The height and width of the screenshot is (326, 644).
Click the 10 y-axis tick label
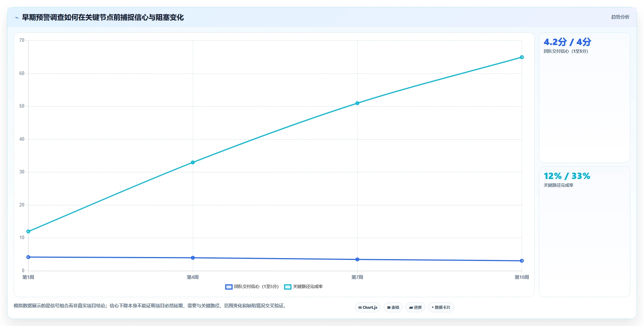click(22, 238)
